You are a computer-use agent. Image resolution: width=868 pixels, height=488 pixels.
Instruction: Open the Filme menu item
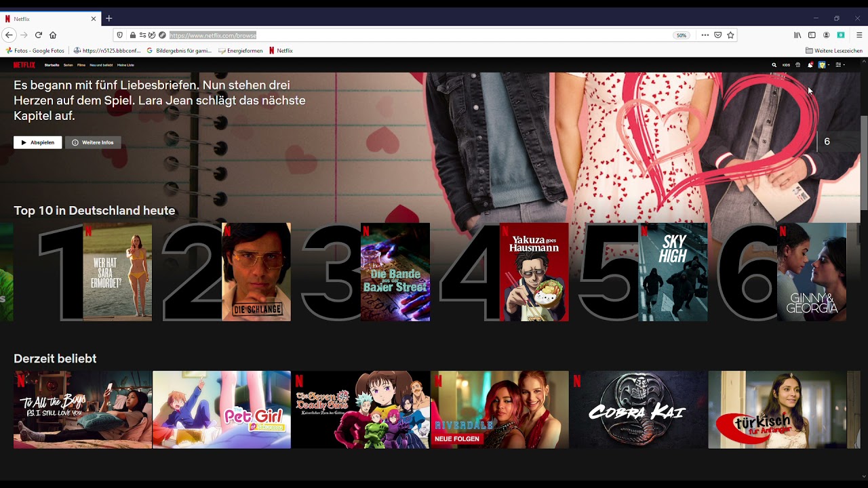click(81, 65)
